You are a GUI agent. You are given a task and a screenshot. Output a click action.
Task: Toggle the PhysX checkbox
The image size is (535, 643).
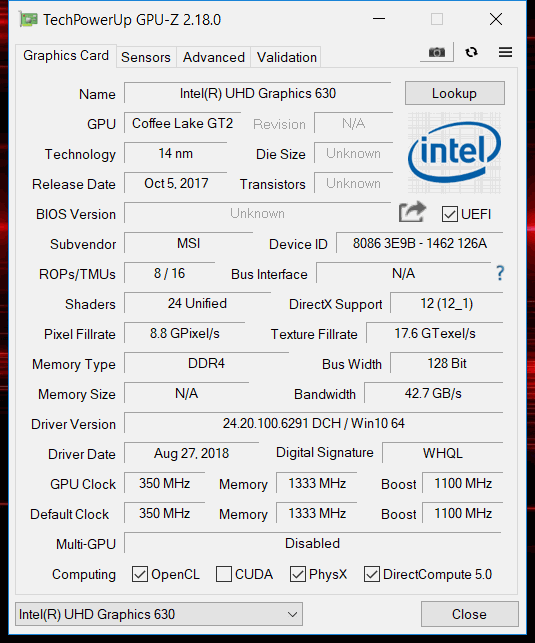point(298,574)
